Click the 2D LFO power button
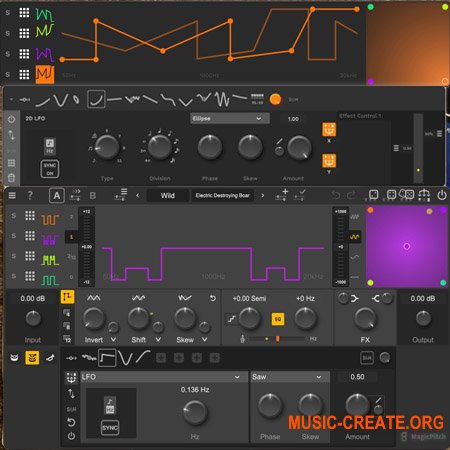 (x=11, y=119)
